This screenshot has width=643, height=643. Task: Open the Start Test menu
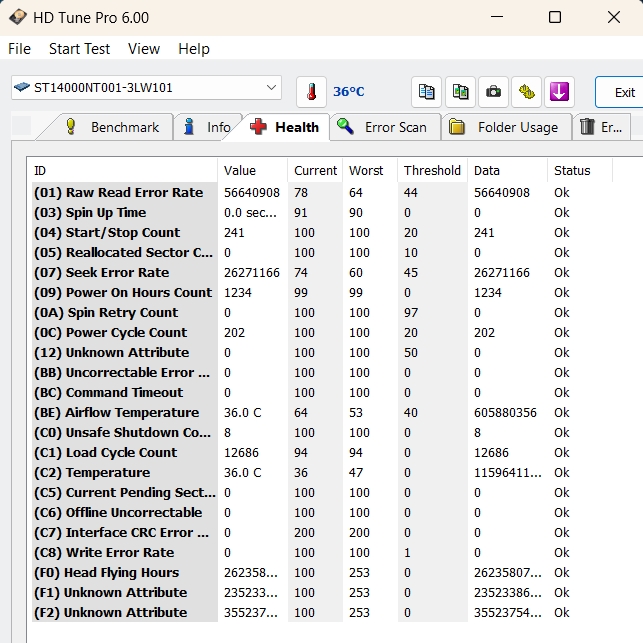tap(79, 49)
